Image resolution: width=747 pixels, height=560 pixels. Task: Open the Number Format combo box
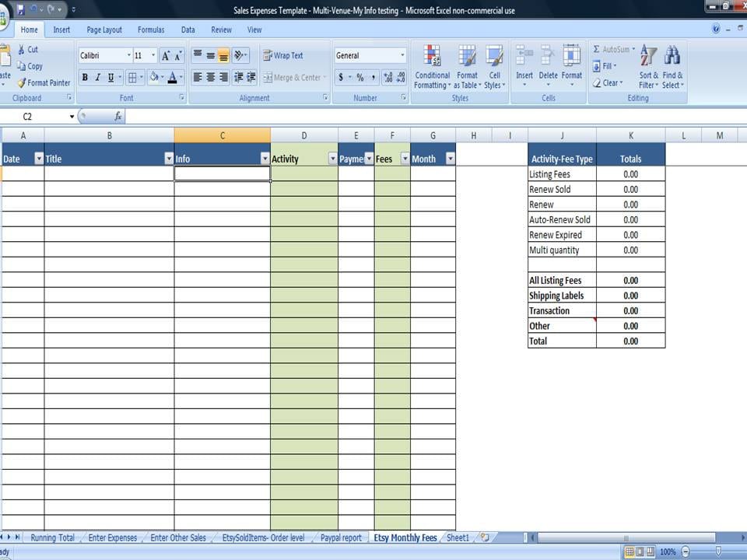click(370, 55)
